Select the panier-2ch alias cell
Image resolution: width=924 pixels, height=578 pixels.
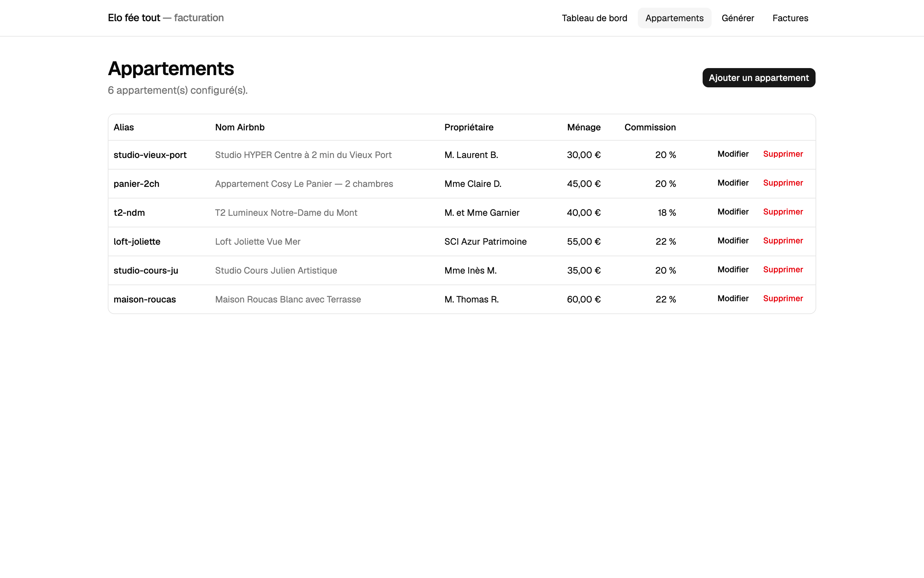click(x=136, y=184)
